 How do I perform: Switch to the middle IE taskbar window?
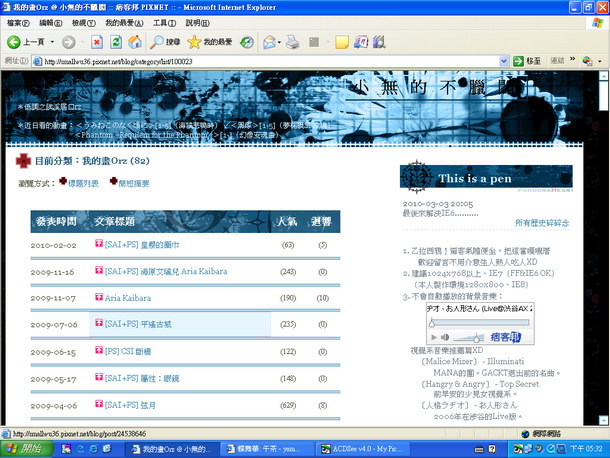click(267, 449)
